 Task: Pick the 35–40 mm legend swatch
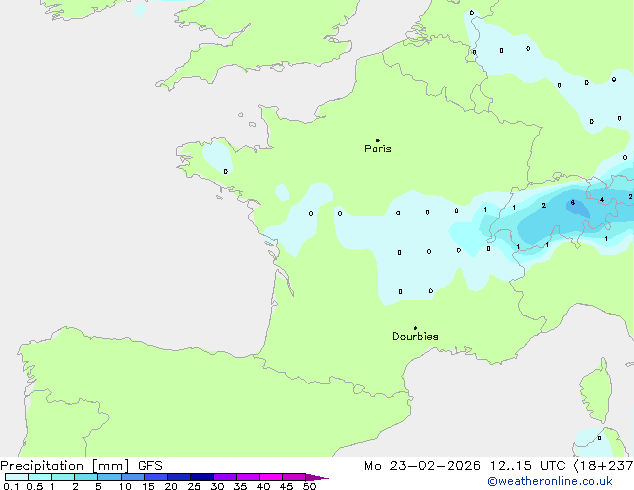(248, 477)
